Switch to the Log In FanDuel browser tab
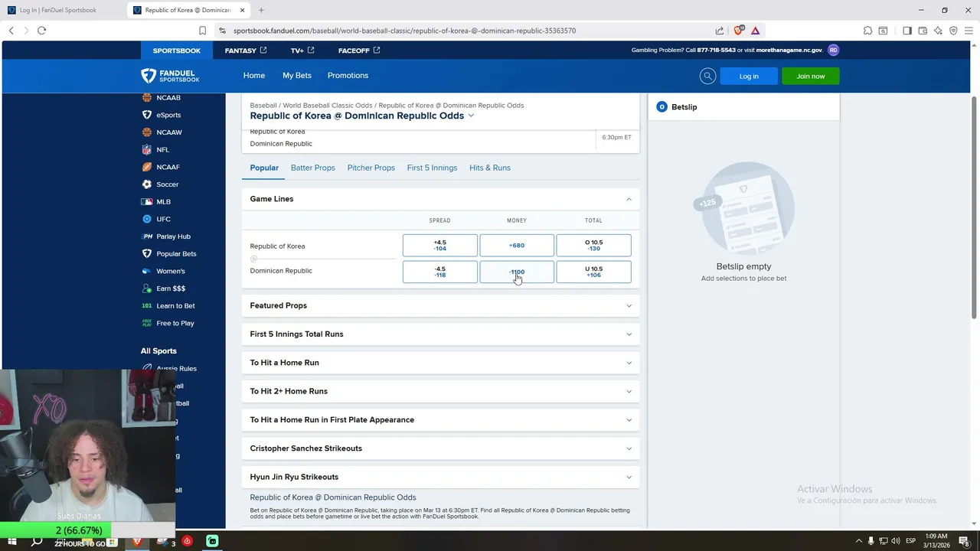 pos(63,10)
